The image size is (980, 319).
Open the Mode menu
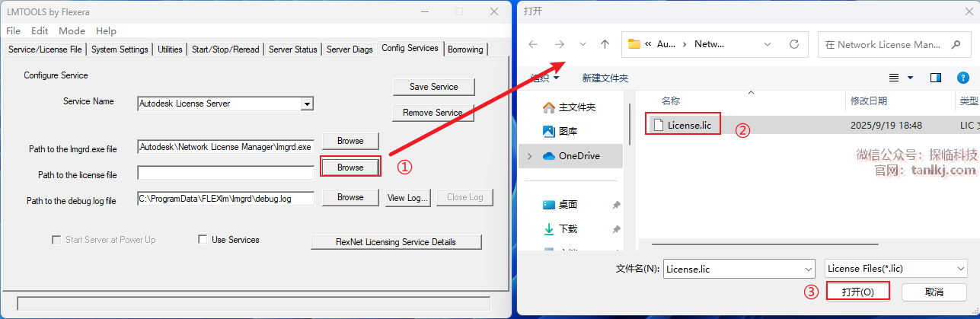point(72,31)
